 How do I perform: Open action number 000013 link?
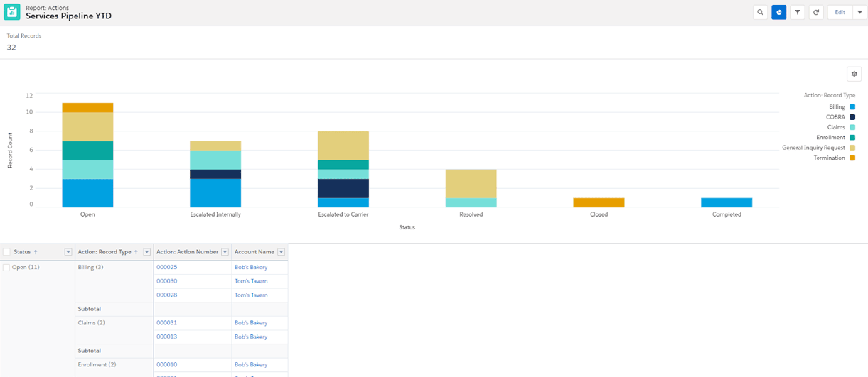[167, 337]
